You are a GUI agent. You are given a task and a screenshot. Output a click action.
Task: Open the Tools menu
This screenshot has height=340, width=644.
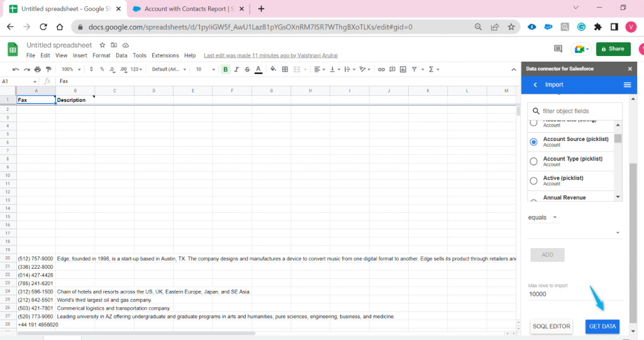pos(140,55)
